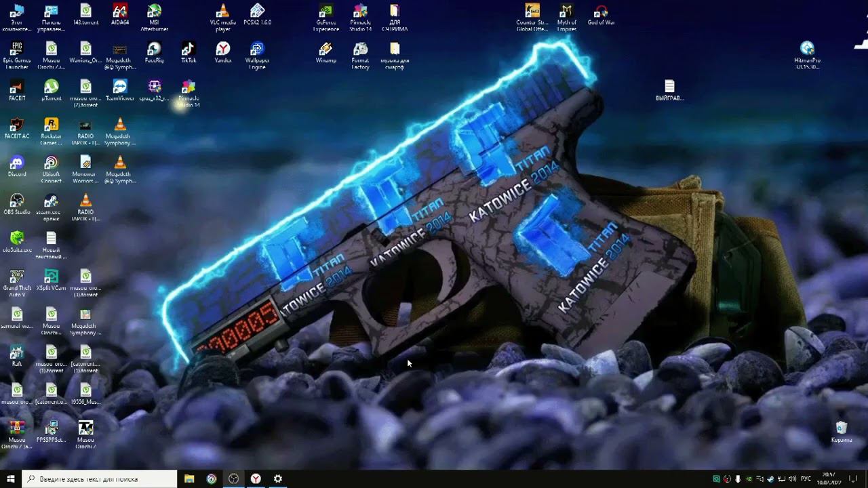Select the XSplit VCam shortcut
Viewport: 868px width, 488px height.
[x=52, y=281]
